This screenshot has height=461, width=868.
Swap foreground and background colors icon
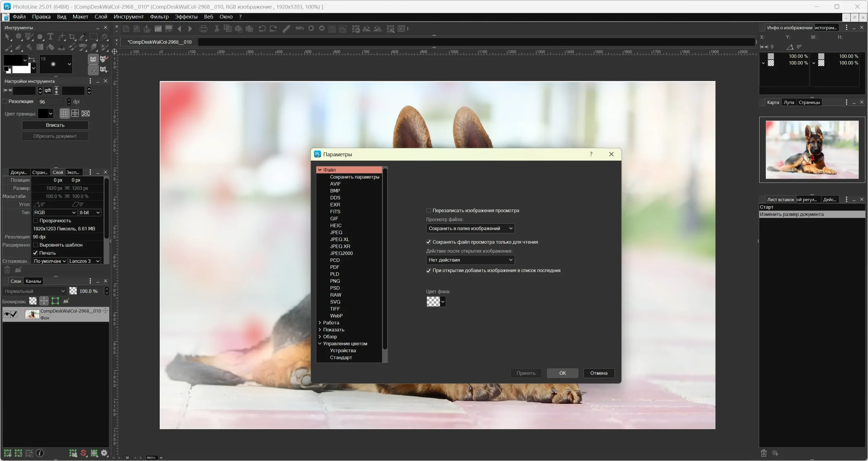pyautogui.click(x=32, y=59)
